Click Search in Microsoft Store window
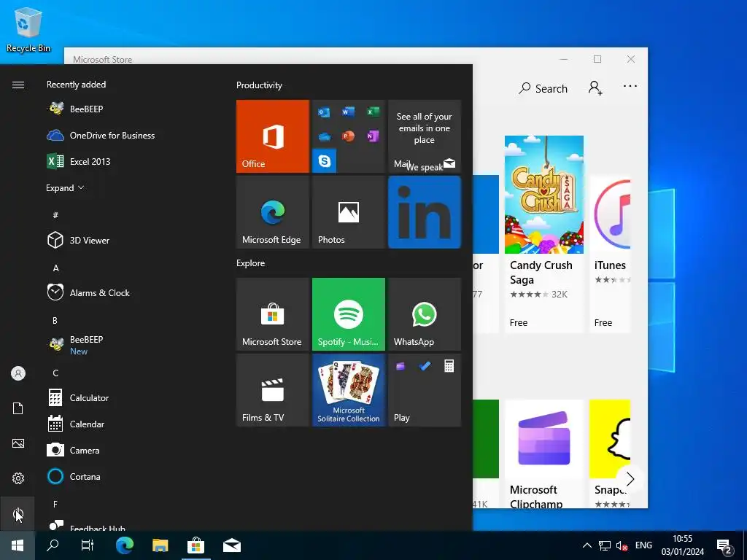747x560 pixels. click(543, 88)
